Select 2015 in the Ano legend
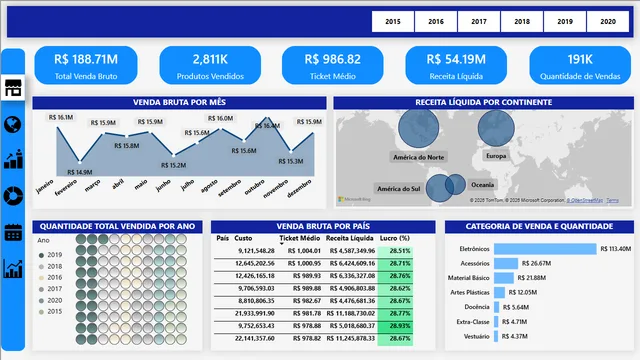Screen dimensions: 640x360 click(51, 311)
